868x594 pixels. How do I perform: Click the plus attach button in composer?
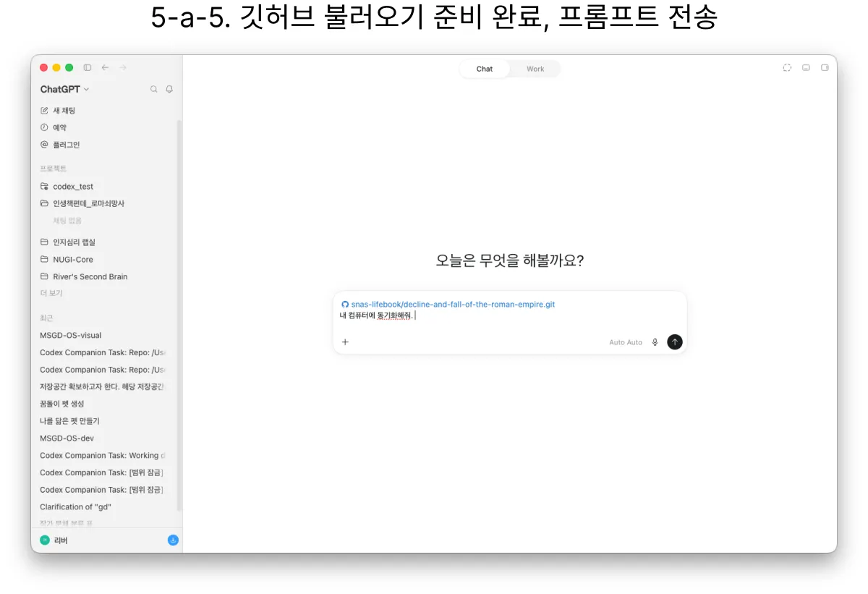click(x=345, y=342)
